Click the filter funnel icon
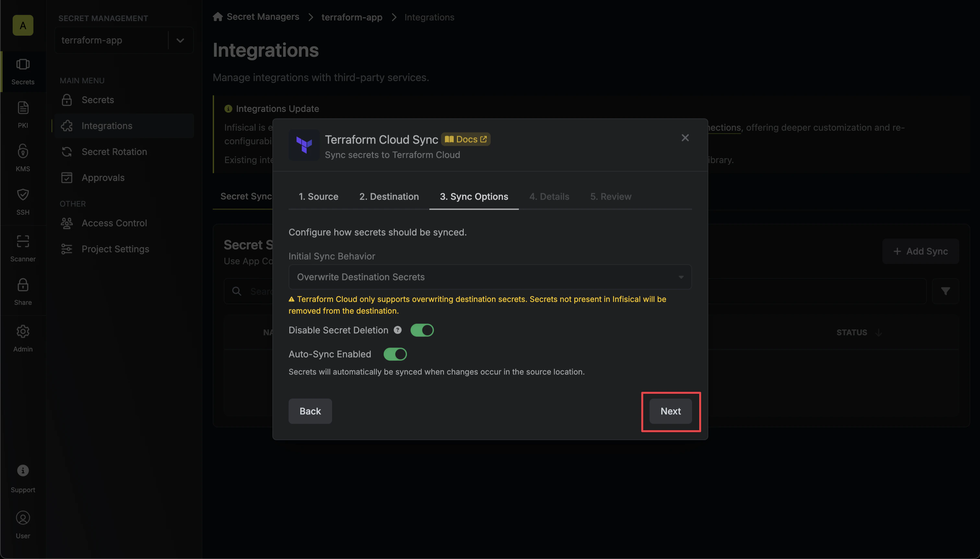Image resolution: width=980 pixels, height=559 pixels. (x=945, y=291)
